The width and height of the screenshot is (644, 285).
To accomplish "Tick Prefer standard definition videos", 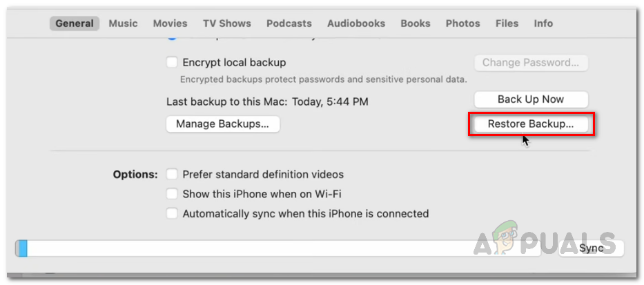I will click(x=172, y=175).
